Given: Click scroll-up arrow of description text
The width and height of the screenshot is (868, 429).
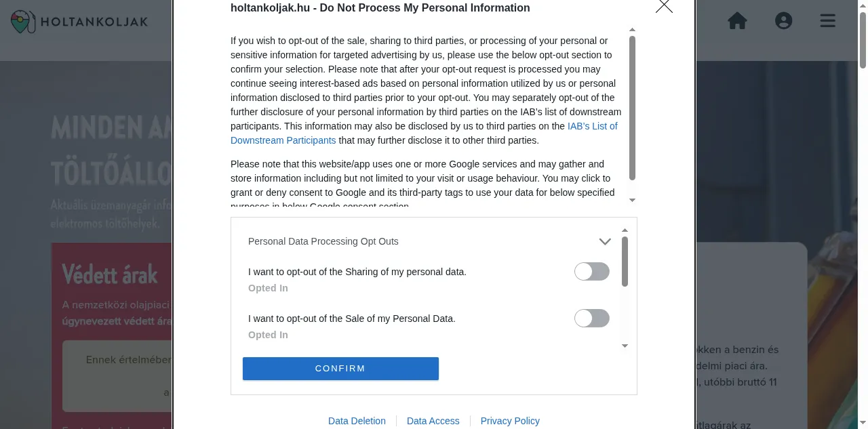Looking at the screenshot, I should (x=633, y=30).
